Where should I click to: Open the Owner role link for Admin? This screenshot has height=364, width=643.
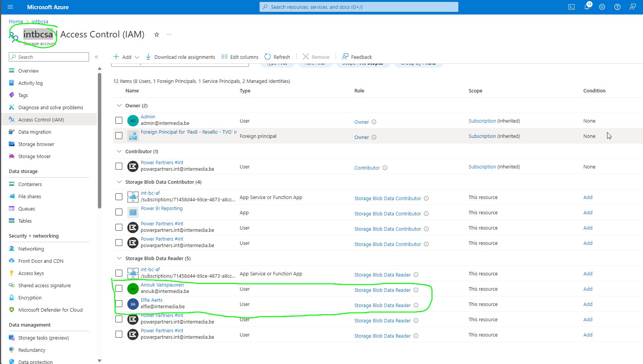pos(362,122)
